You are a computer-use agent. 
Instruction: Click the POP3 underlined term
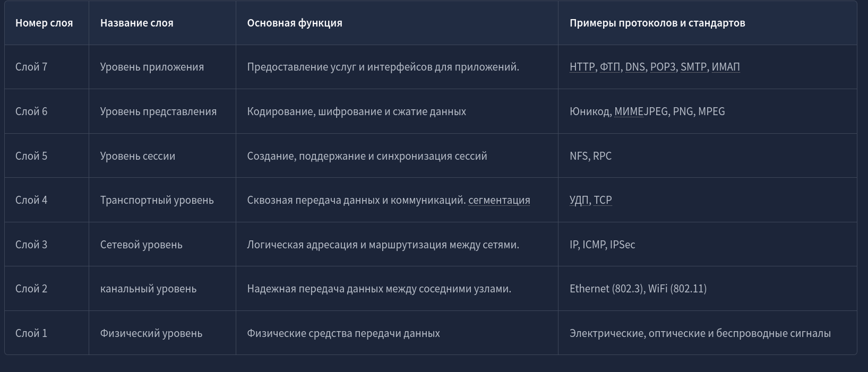tap(663, 67)
